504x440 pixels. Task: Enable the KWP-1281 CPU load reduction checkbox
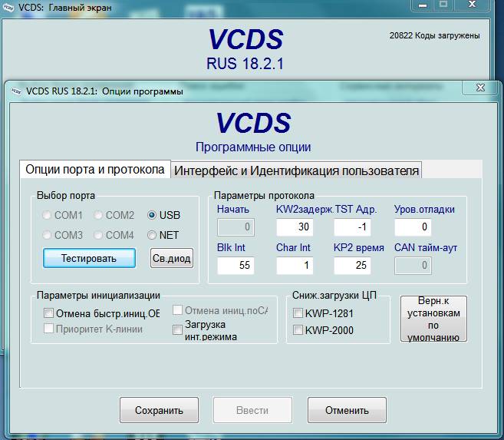(x=298, y=313)
